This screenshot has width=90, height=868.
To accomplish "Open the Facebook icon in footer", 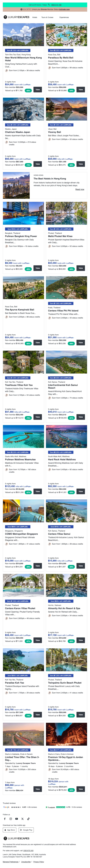I will 5,819.
